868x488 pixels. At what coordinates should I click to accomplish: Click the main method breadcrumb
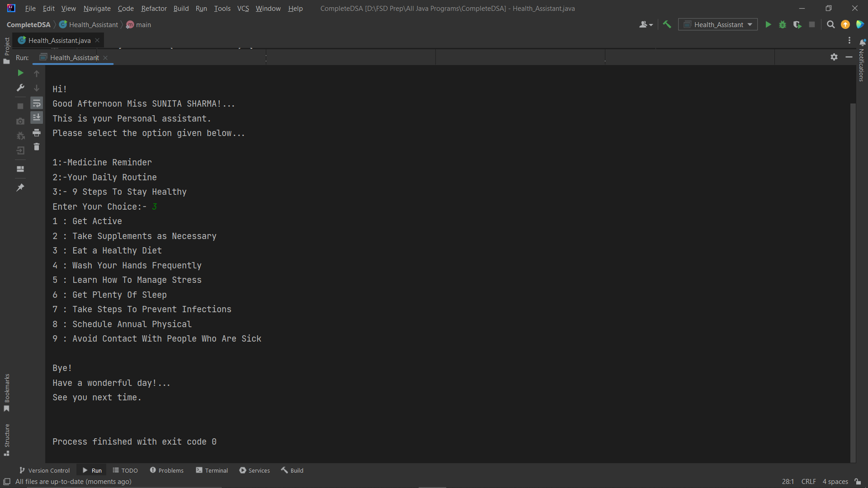point(139,25)
